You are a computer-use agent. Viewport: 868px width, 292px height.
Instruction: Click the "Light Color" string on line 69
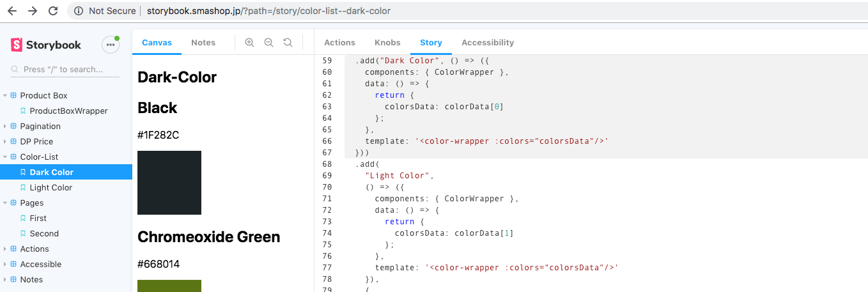tap(399, 176)
